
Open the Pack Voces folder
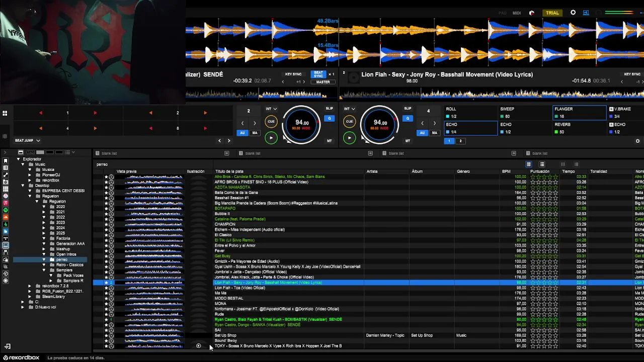tap(73, 276)
